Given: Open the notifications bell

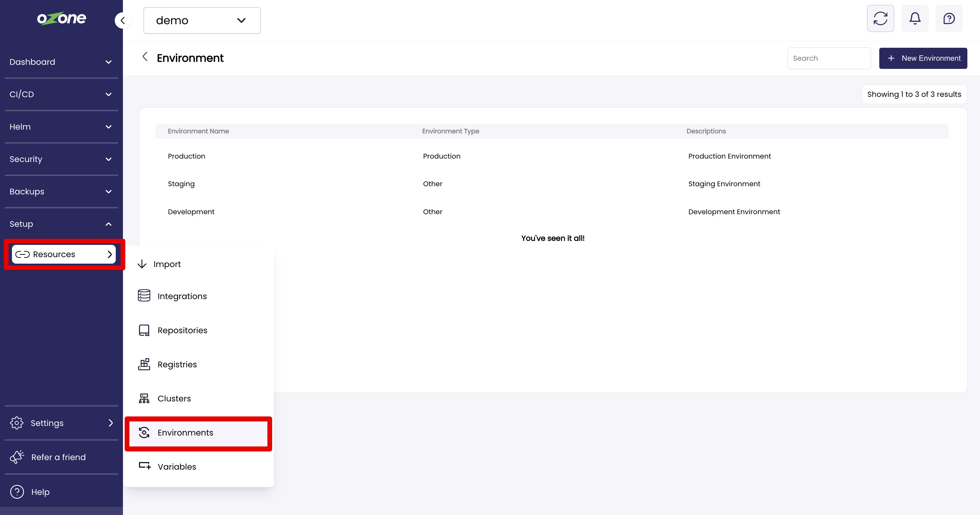Looking at the screenshot, I should coord(914,18).
